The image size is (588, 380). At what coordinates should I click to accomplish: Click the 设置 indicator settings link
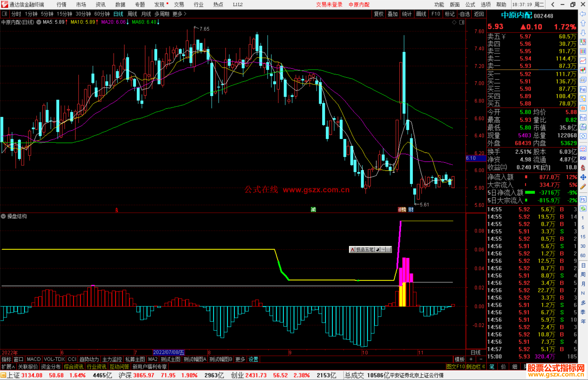[x=253, y=359]
